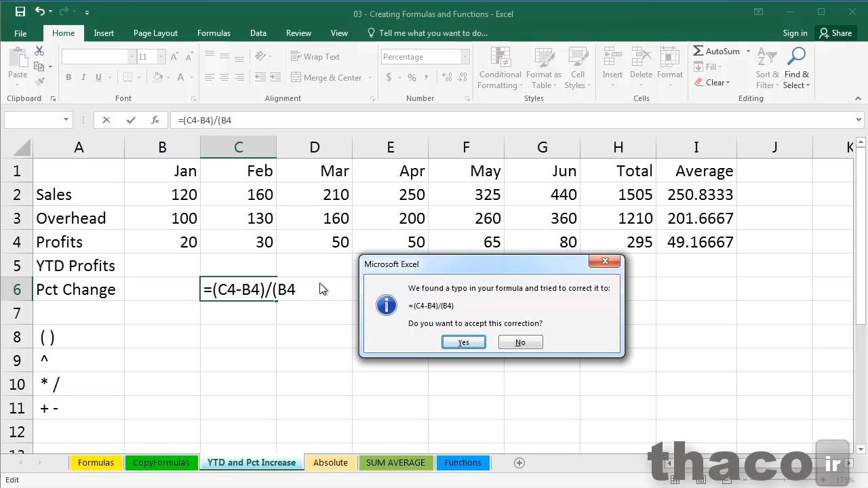Open the Format as Table dropdown
The image size is (868, 488).
click(x=544, y=68)
